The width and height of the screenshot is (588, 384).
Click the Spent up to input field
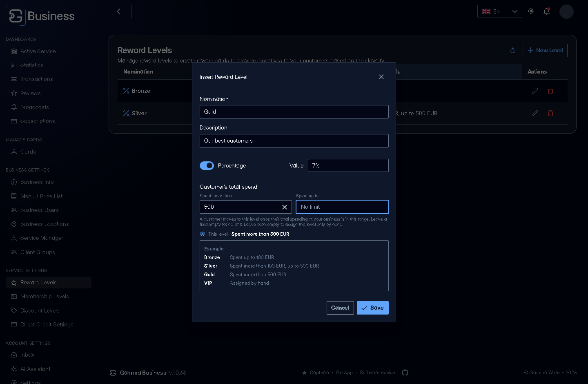(x=342, y=207)
